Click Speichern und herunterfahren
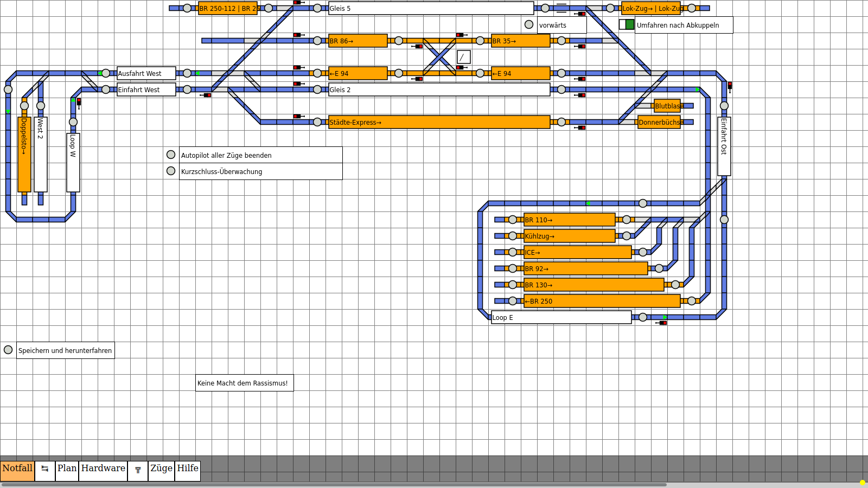 [x=65, y=350]
